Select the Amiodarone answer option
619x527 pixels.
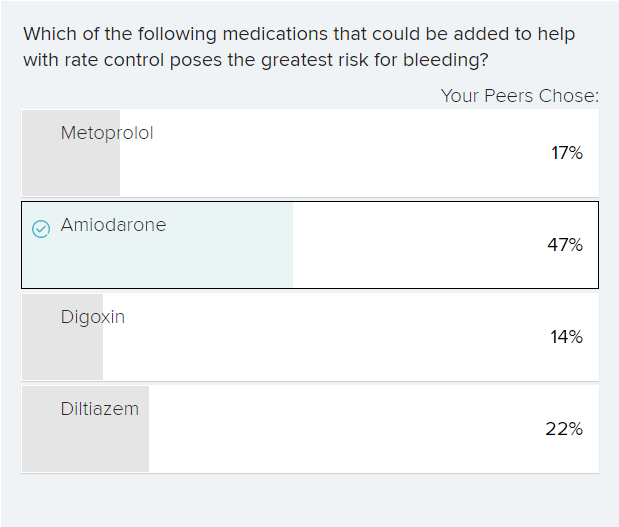pyautogui.click(x=310, y=245)
